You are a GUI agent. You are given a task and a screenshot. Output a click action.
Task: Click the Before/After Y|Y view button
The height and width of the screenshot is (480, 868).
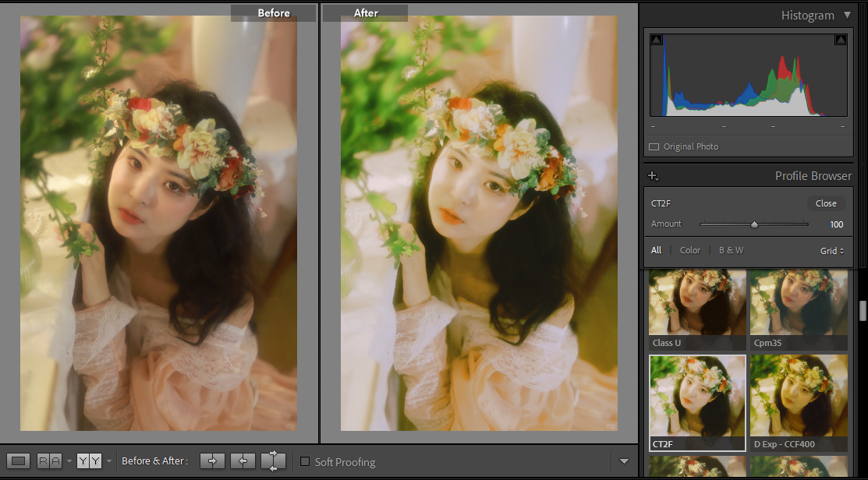(x=89, y=461)
